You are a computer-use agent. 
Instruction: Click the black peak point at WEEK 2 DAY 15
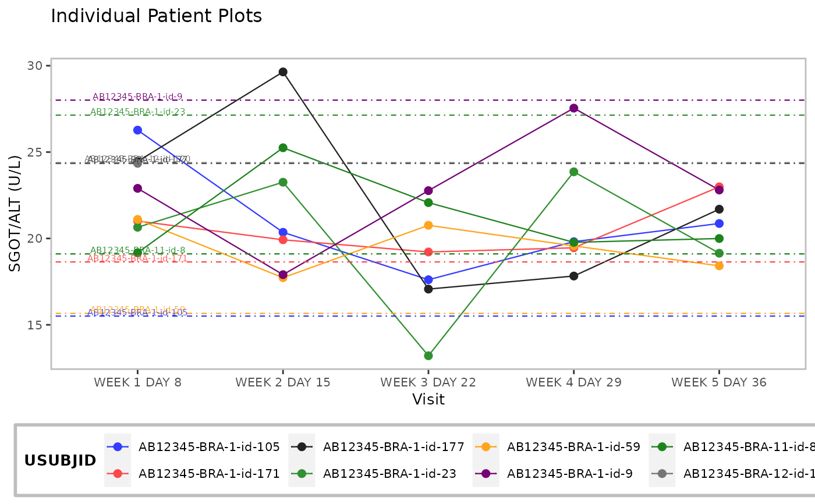[283, 72]
